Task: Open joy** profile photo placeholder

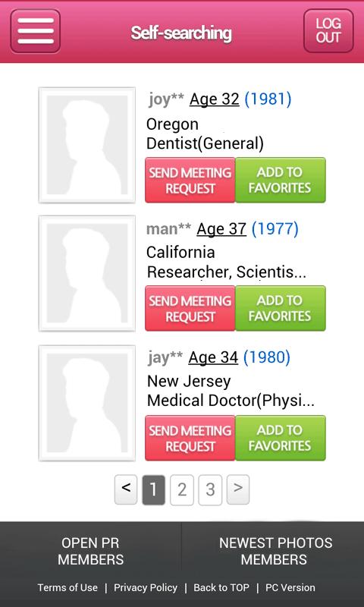Action: point(87,145)
